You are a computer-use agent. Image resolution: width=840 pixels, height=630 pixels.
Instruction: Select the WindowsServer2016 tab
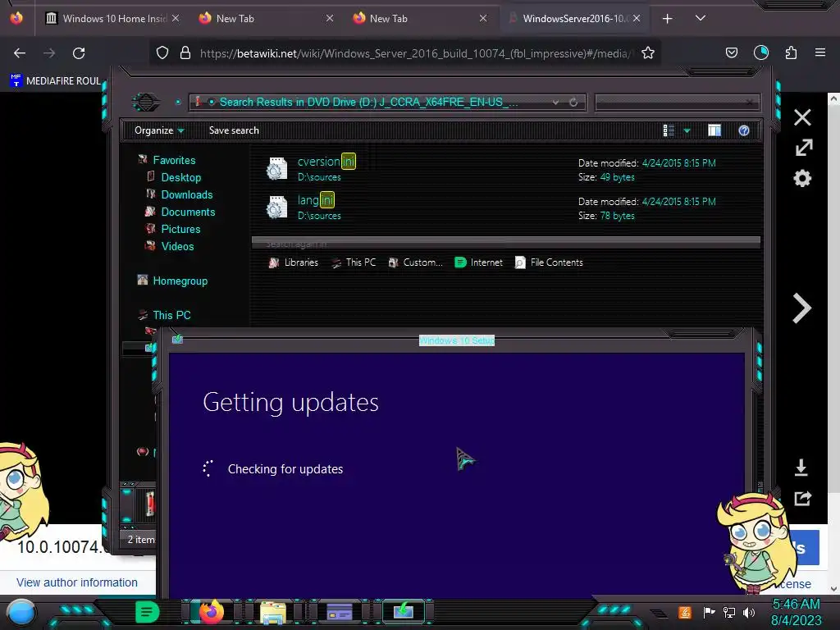tap(573, 19)
